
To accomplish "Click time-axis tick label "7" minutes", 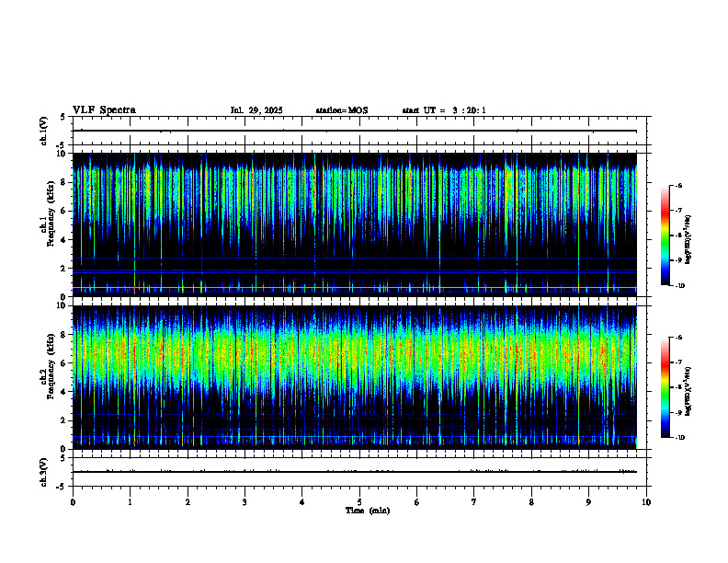I will [474, 502].
